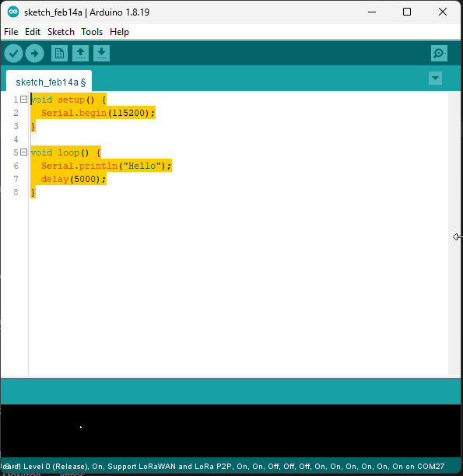Screen dimensions: 463x476
Task: Click the Upload arrow button
Action: [x=35, y=54]
